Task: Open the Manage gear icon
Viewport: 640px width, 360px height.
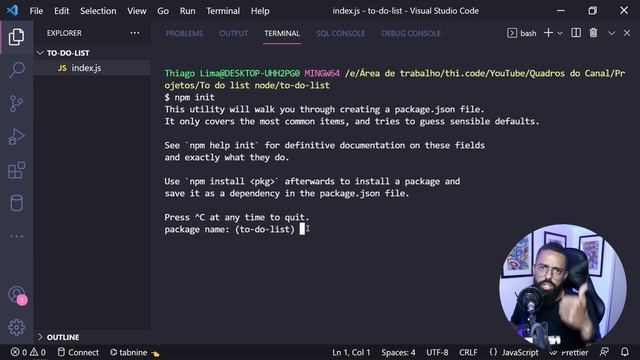Action: click(x=16, y=327)
